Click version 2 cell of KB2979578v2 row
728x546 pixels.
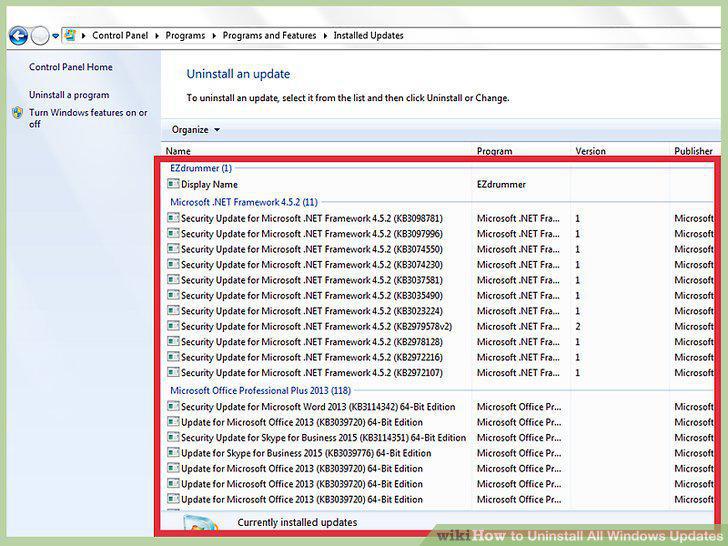(x=578, y=326)
